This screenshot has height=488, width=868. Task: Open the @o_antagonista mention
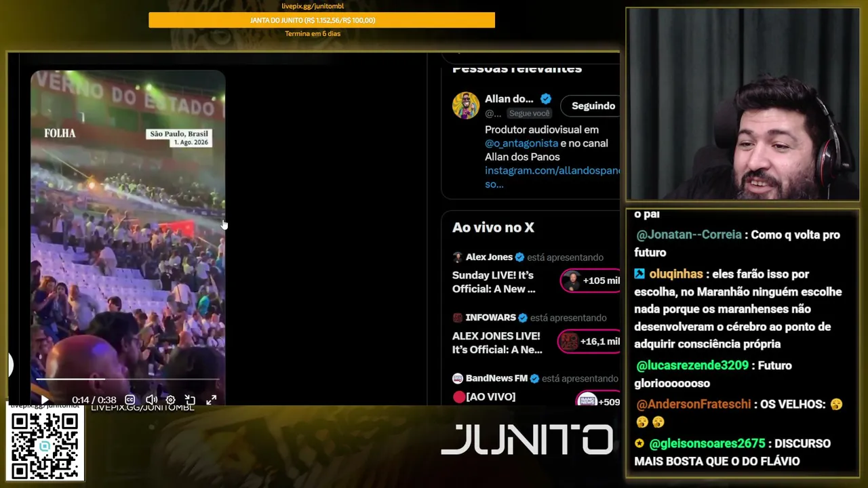(521, 143)
